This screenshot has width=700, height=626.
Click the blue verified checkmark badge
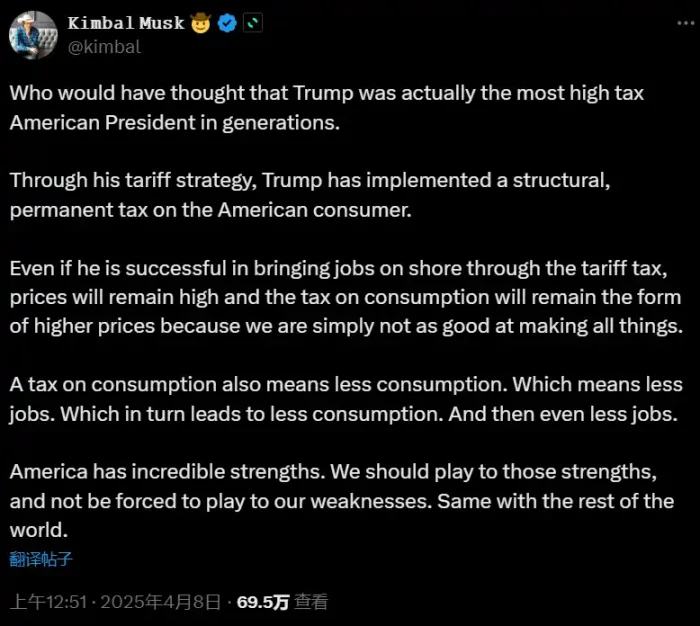(227, 23)
